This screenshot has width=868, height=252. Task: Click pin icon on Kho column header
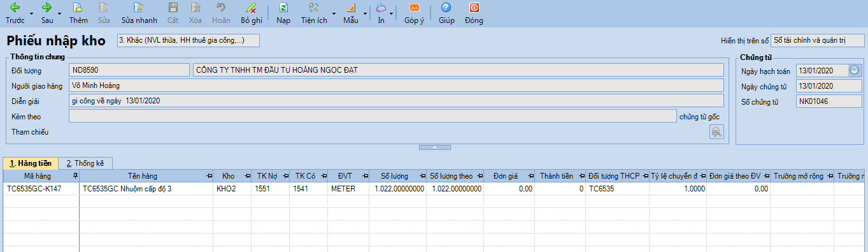(247, 175)
